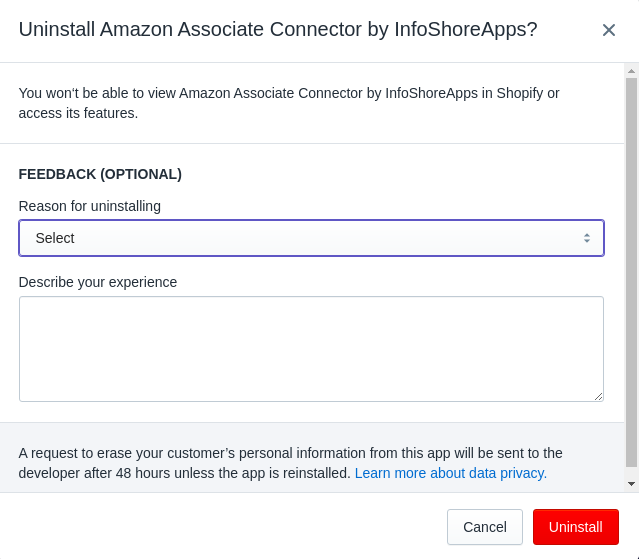The image size is (639, 559).
Task: Open the Reason for uninstalling dropdown
Action: pos(311,238)
